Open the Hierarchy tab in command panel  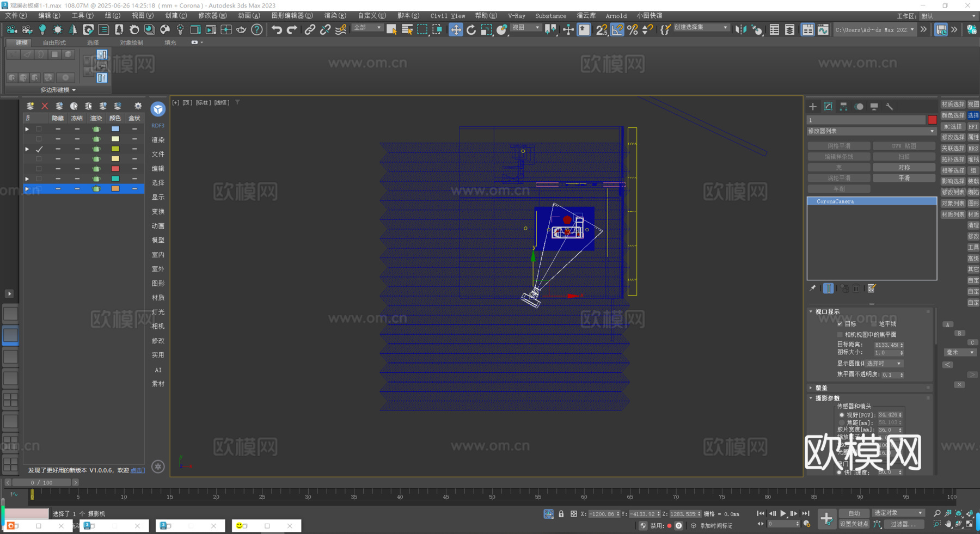click(x=843, y=107)
